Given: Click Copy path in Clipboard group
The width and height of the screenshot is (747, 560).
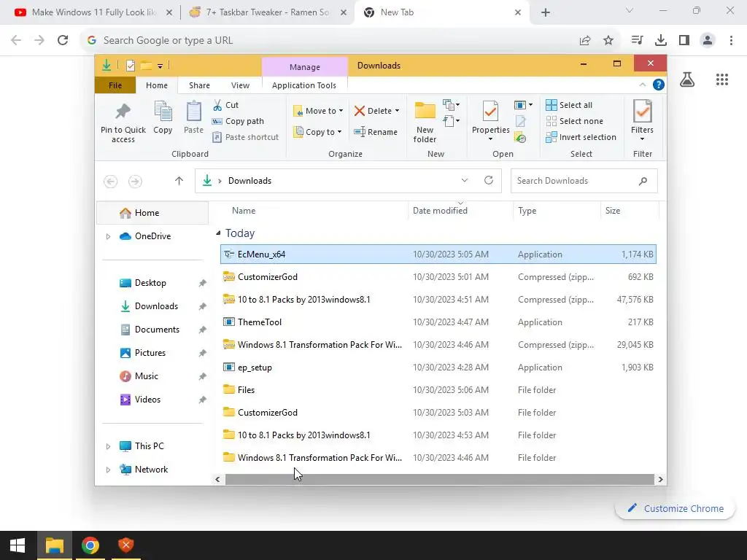Looking at the screenshot, I should click(x=238, y=122).
